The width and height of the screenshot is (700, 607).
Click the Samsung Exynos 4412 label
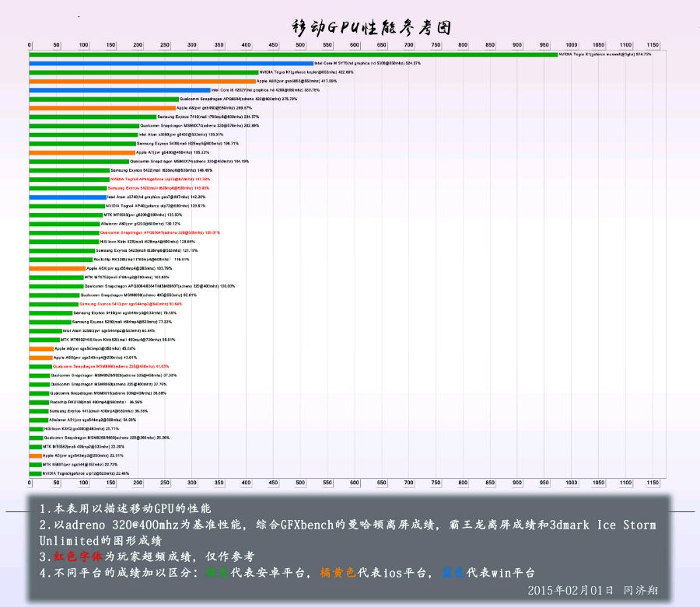(98, 411)
